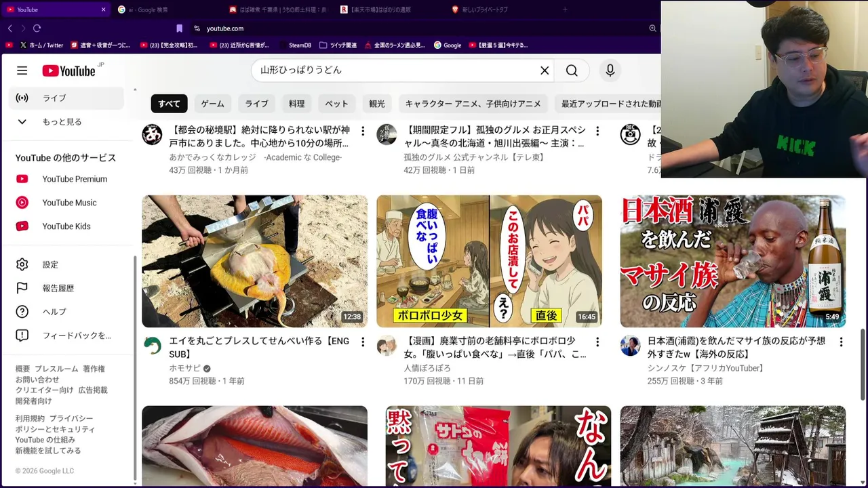
Task: Open the プレスルーム footer link
Action: coord(56,369)
